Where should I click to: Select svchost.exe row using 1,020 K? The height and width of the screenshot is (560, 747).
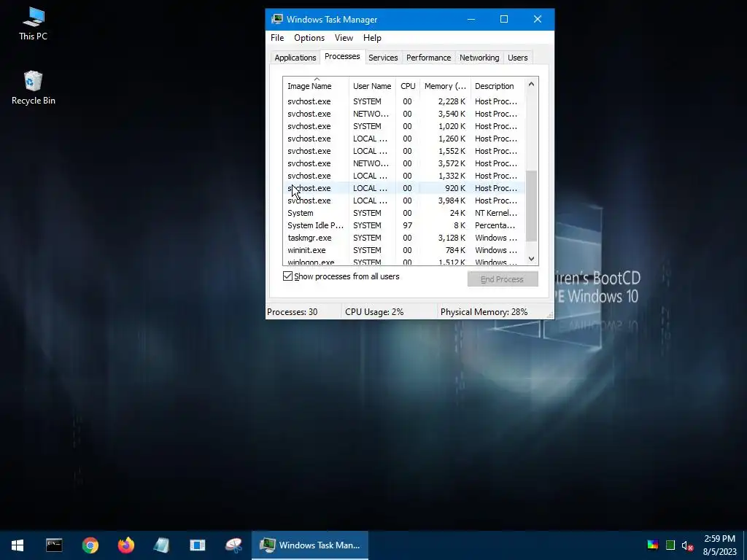coord(404,126)
